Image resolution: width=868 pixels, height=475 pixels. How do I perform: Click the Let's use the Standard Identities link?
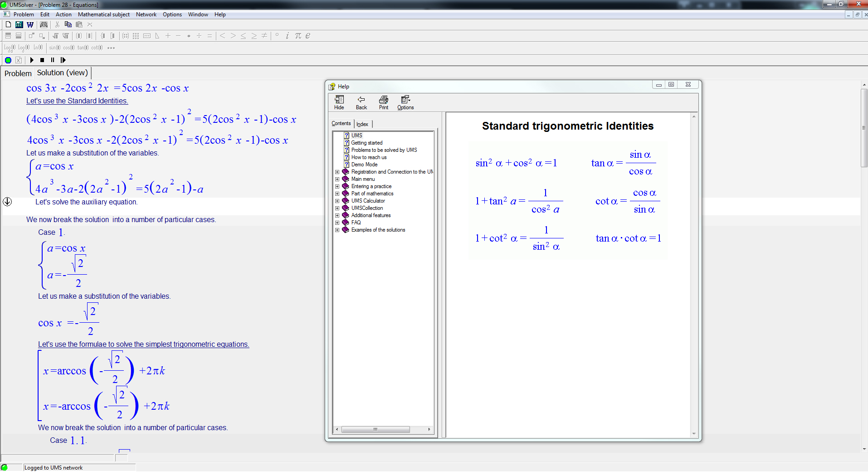[77, 101]
